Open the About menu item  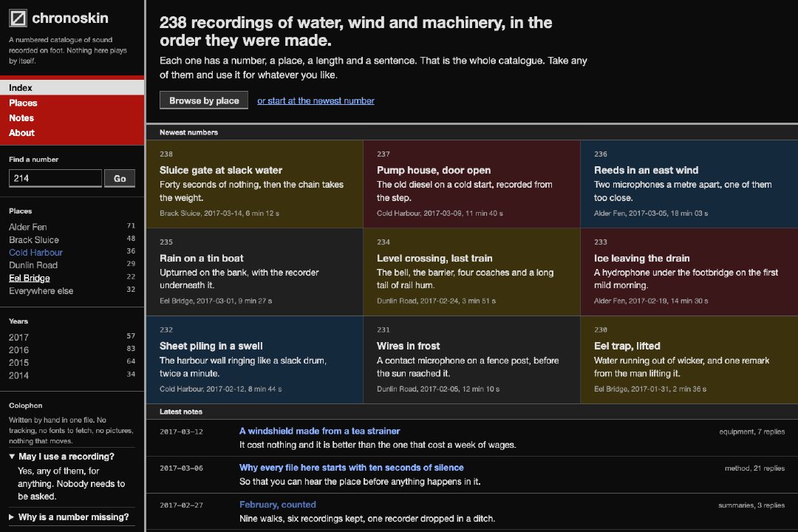coord(72,133)
